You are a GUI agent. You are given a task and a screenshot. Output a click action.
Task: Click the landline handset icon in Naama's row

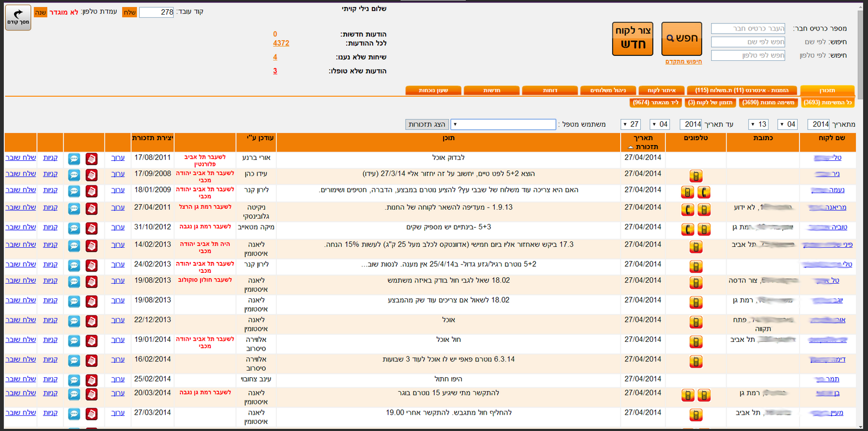point(704,192)
